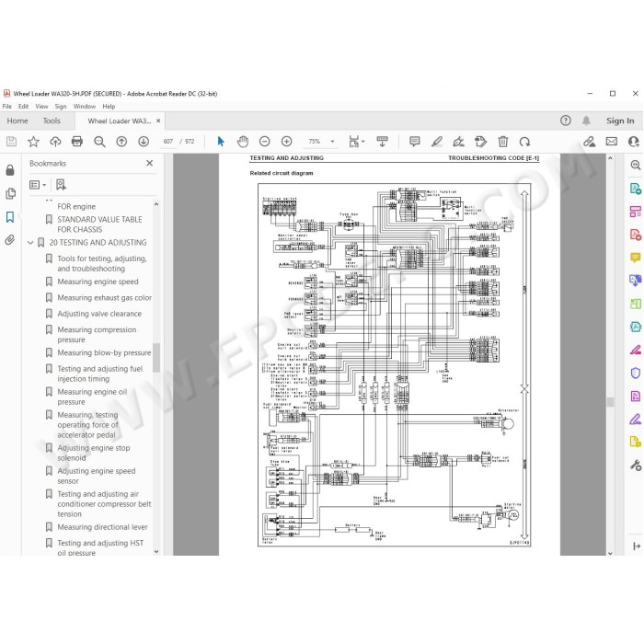Open the yellow Comment tool in right pane
Viewport: 644px width, 644px height.
coord(636,258)
